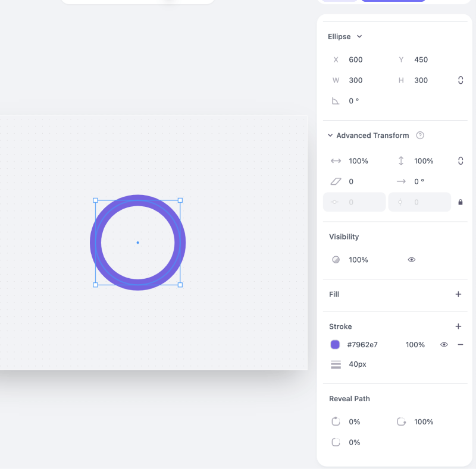Toggle the width and height constrain link
The height and width of the screenshot is (469, 476).
pyautogui.click(x=461, y=80)
